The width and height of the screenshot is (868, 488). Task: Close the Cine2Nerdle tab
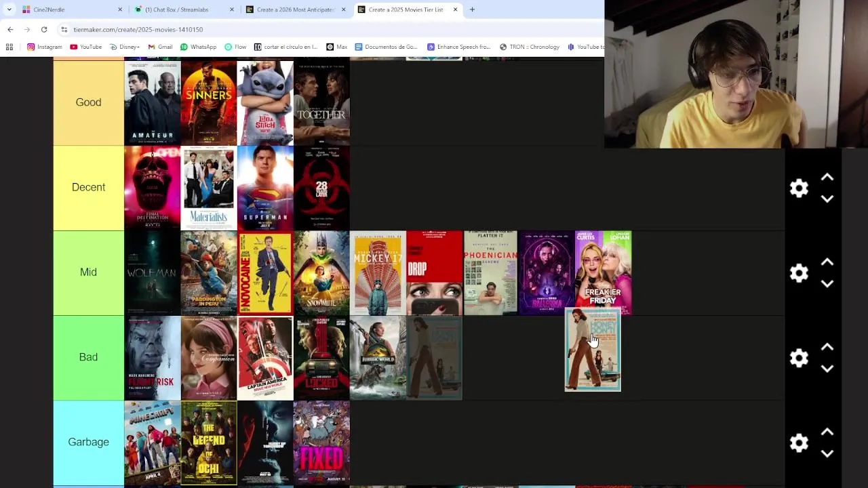tap(120, 9)
